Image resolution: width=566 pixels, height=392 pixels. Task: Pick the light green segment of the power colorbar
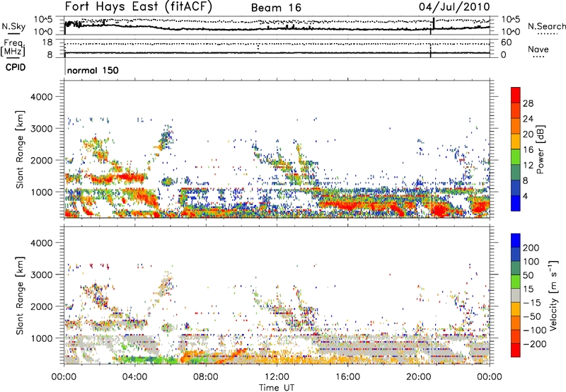pos(516,156)
